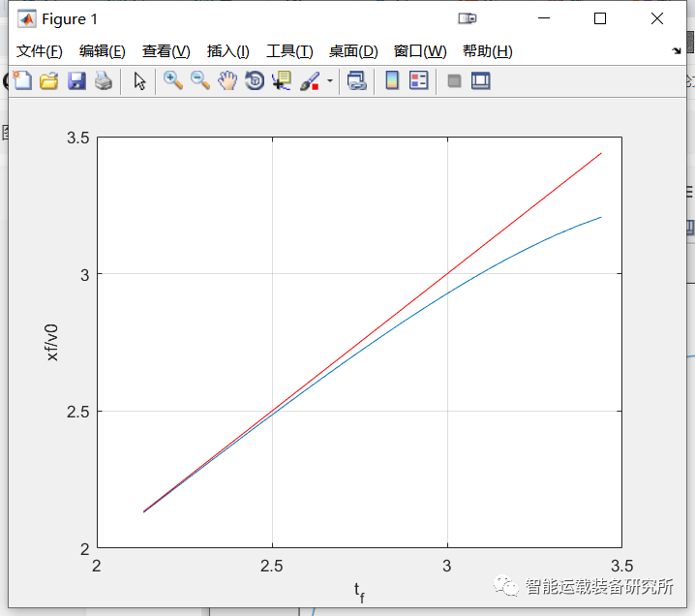695x616 pixels.
Task: Select the xf/v0 y-axis label
Action: click(x=52, y=342)
